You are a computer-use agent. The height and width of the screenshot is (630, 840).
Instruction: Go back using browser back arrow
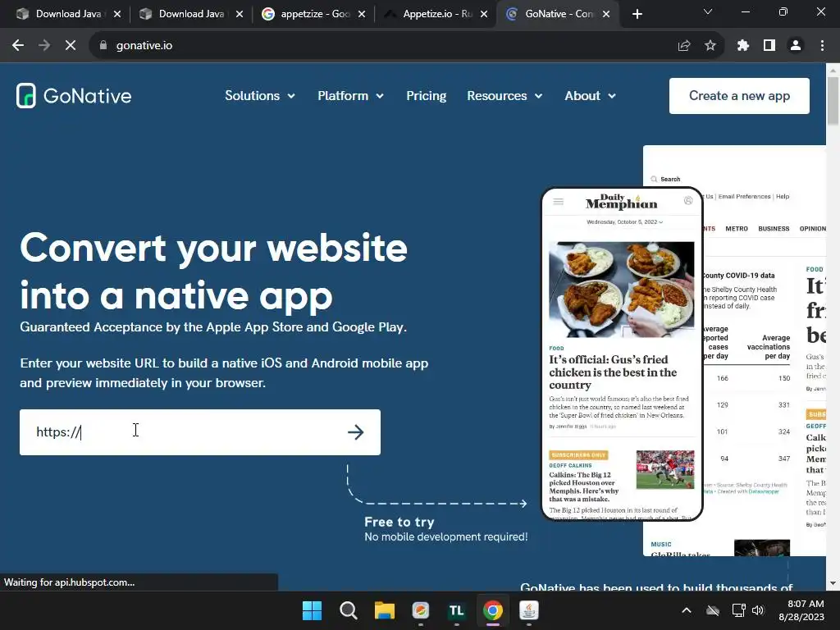click(18, 46)
